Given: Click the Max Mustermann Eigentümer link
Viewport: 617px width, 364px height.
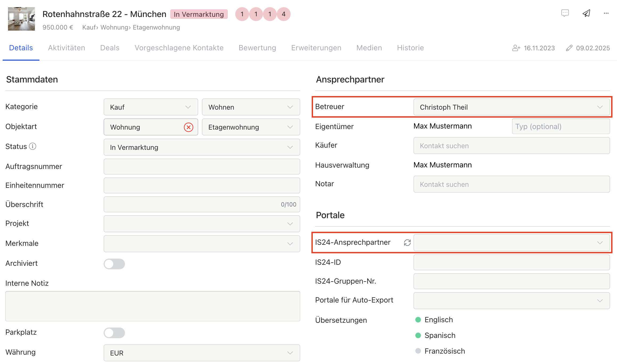Looking at the screenshot, I should (443, 126).
